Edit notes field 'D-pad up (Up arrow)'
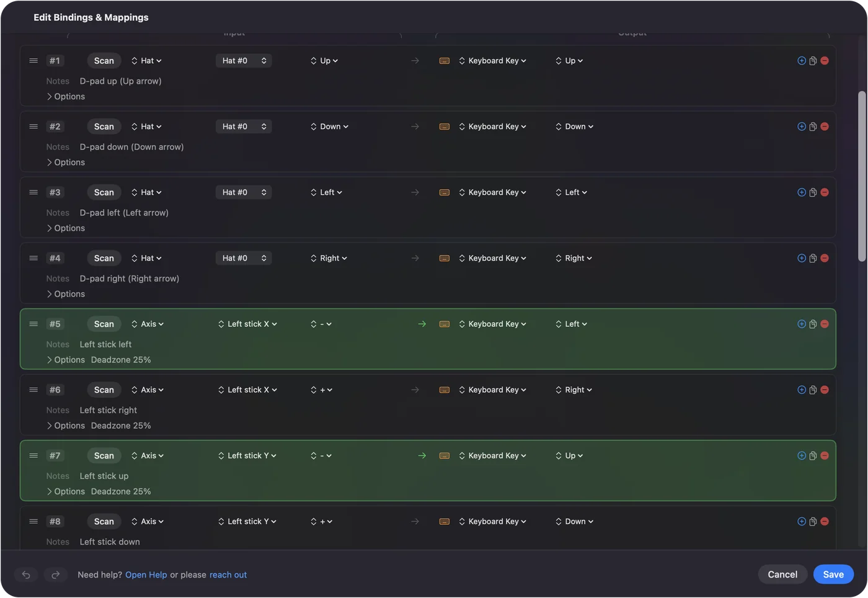868x598 pixels. click(x=121, y=81)
